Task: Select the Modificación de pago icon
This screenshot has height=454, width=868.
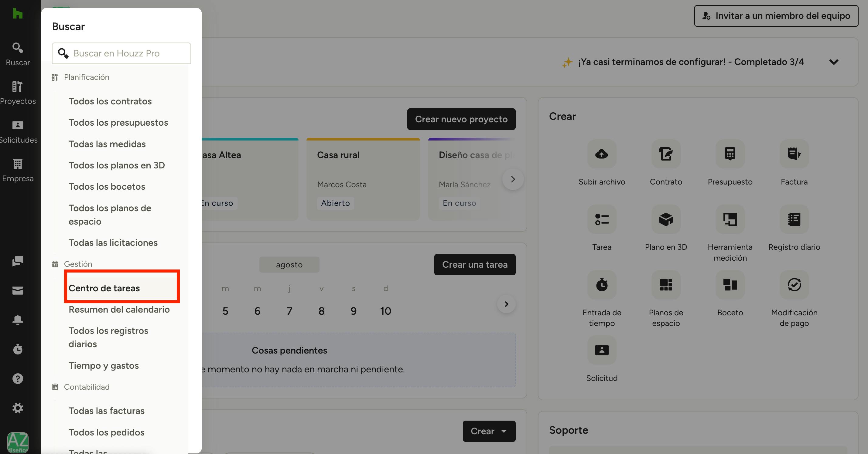Action: [794, 285]
